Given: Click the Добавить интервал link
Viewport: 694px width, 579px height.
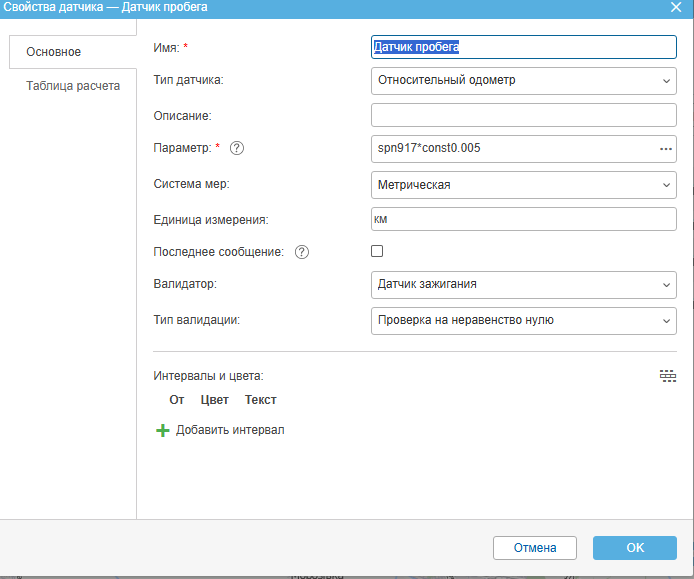Looking at the screenshot, I should tap(230, 430).
